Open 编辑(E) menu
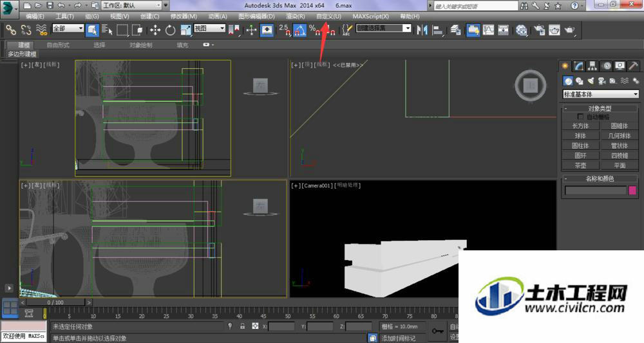644x343 pixels. coord(35,17)
